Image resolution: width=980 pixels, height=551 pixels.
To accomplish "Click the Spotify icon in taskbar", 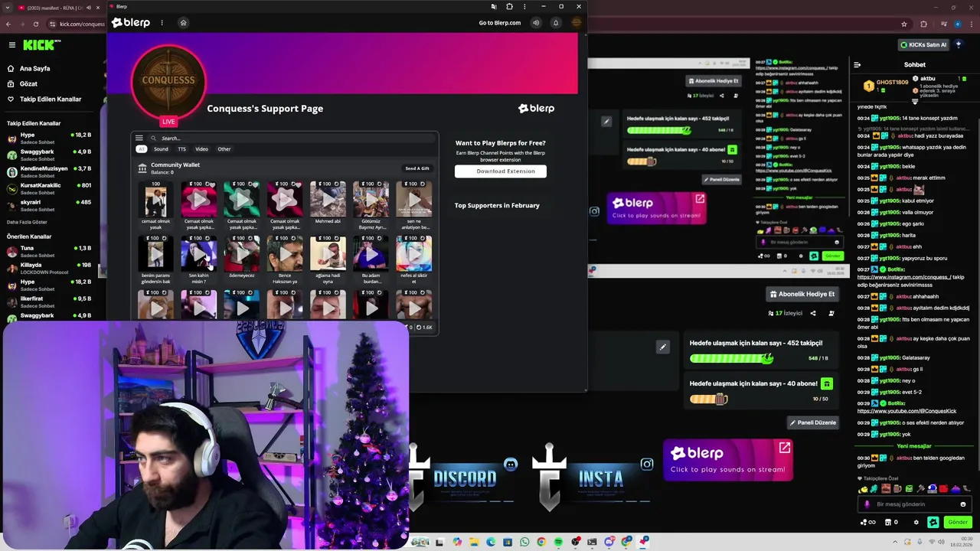I will point(558,542).
